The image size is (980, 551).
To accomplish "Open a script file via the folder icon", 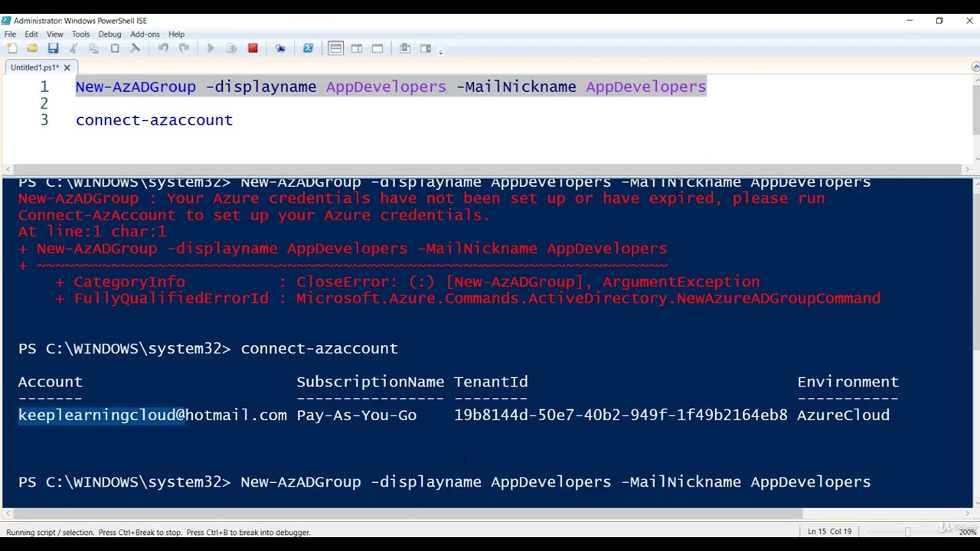I will (32, 48).
